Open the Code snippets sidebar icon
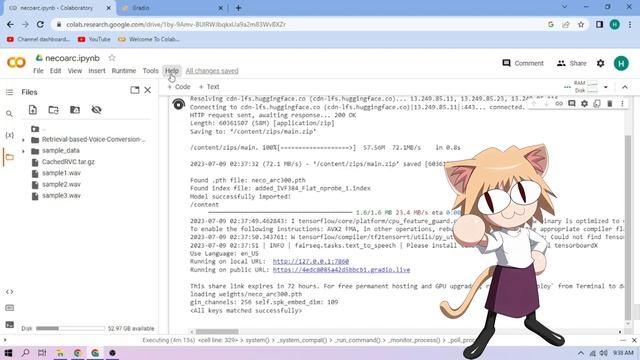 9,292
